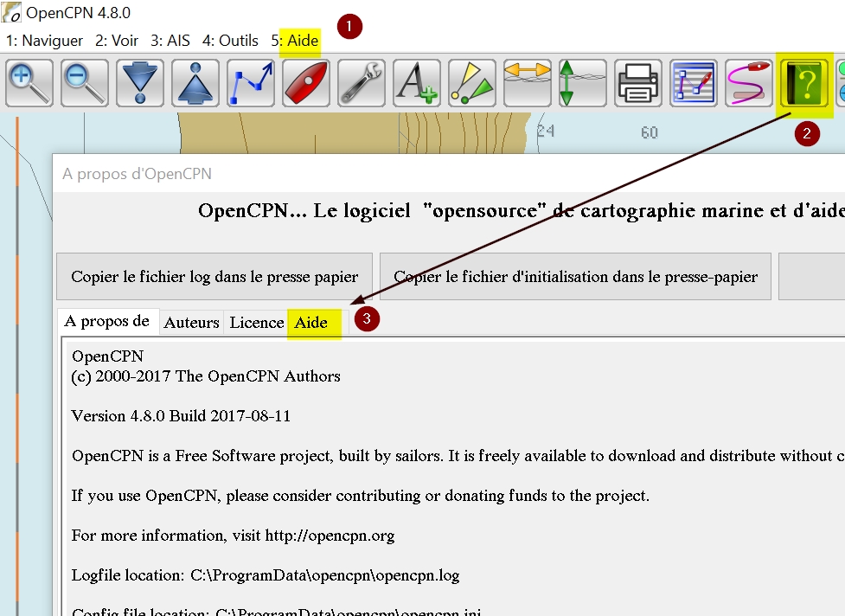Click the depth sounding "24" on the chart

click(546, 131)
